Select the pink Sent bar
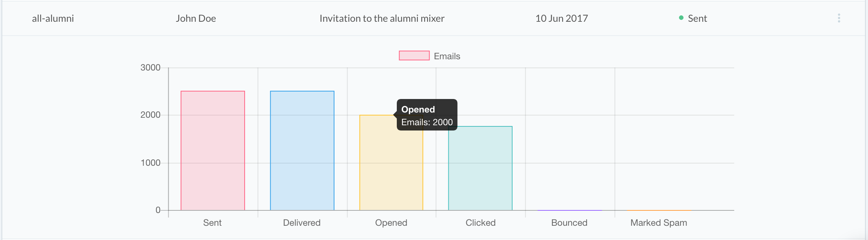This screenshot has width=868, height=240. 213,150
